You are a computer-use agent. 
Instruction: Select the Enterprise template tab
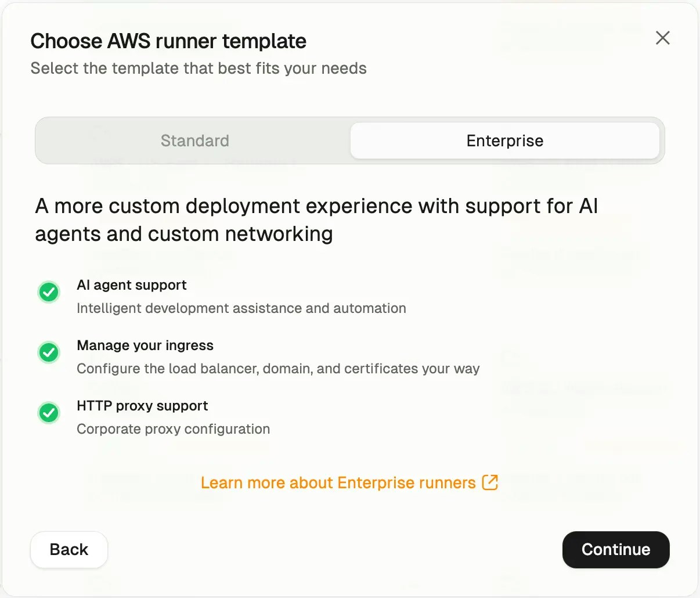504,141
